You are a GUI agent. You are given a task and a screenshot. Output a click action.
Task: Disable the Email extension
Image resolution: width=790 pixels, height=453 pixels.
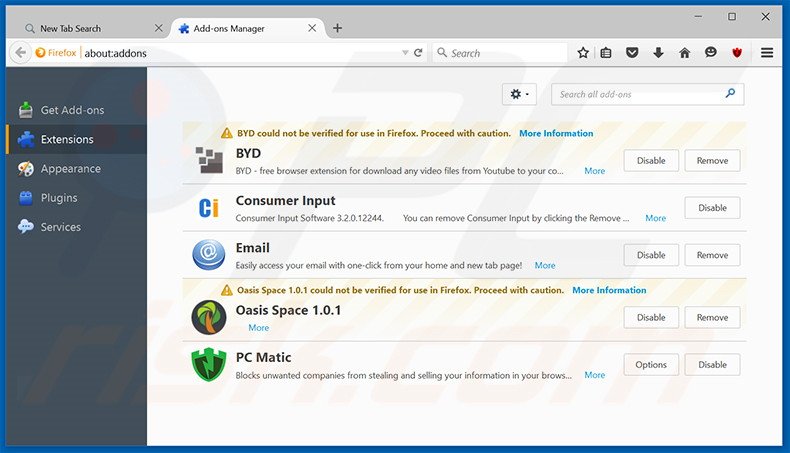(651, 255)
